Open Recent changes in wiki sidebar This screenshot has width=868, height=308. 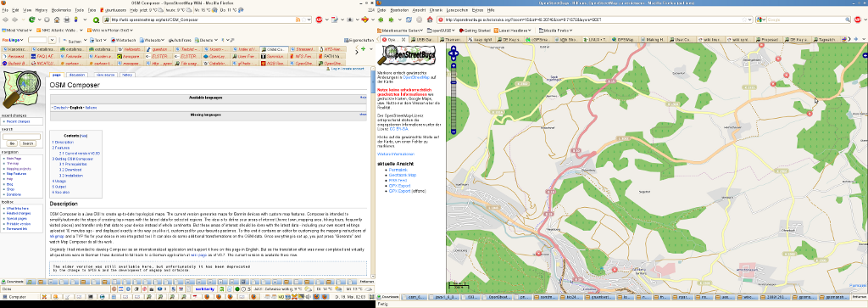click(18, 120)
